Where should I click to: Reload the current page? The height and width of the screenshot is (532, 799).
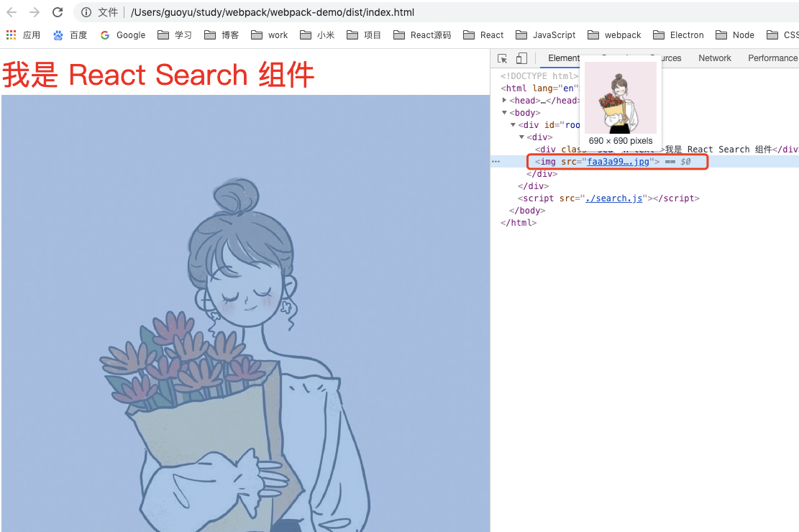[x=57, y=12]
